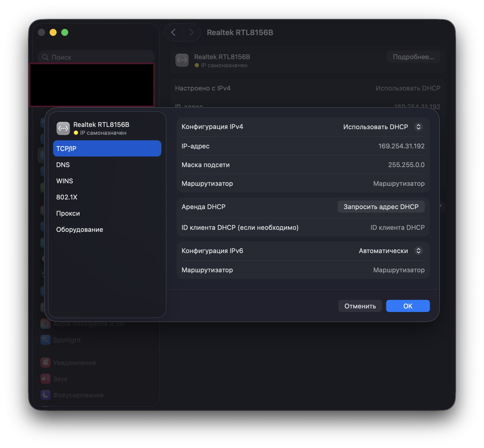
Task: Click Отменить to dismiss the dialog
Action: pos(360,306)
